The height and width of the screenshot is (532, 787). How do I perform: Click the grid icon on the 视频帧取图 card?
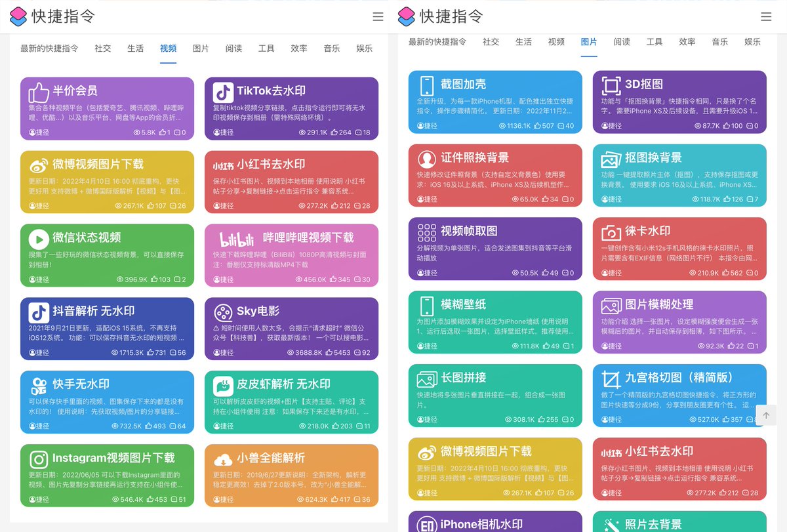[427, 232]
